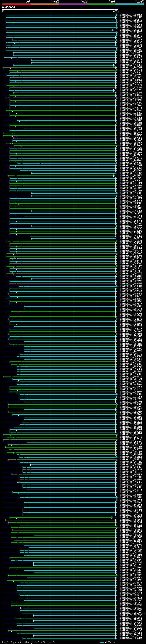Select the UniRef100_C5XQ83 label
Viewport: 146px width, 644px height.
coord(131,306)
